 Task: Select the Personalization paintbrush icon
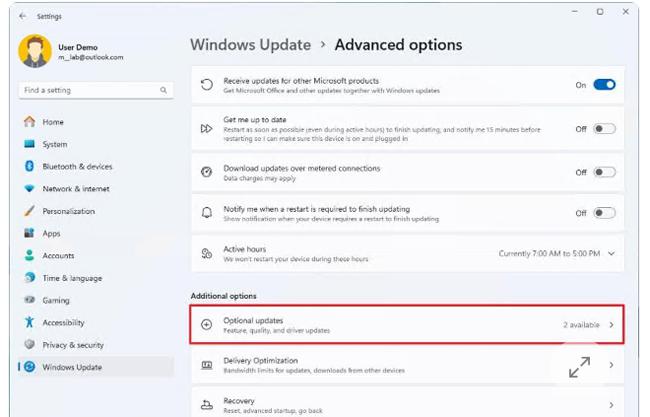[x=29, y=211]
